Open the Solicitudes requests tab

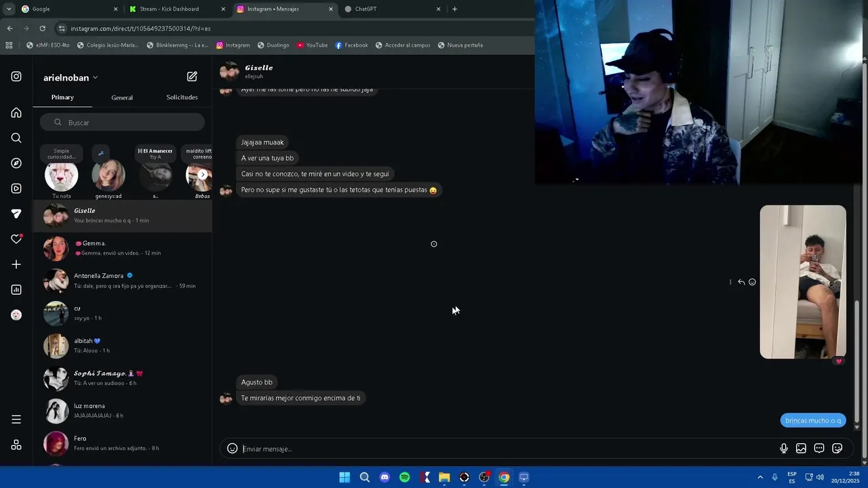click(x=182, y=98)
